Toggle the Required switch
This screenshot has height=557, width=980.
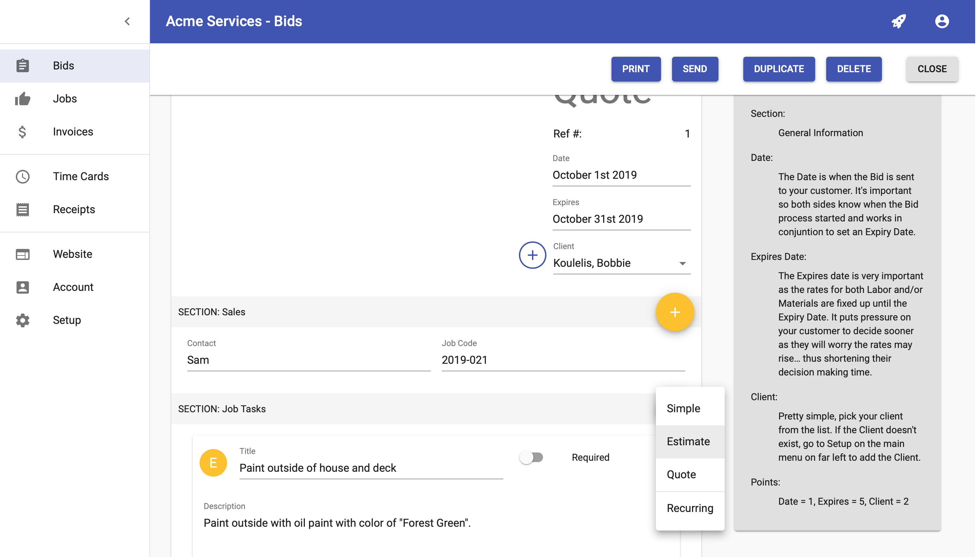click(531, 457)
